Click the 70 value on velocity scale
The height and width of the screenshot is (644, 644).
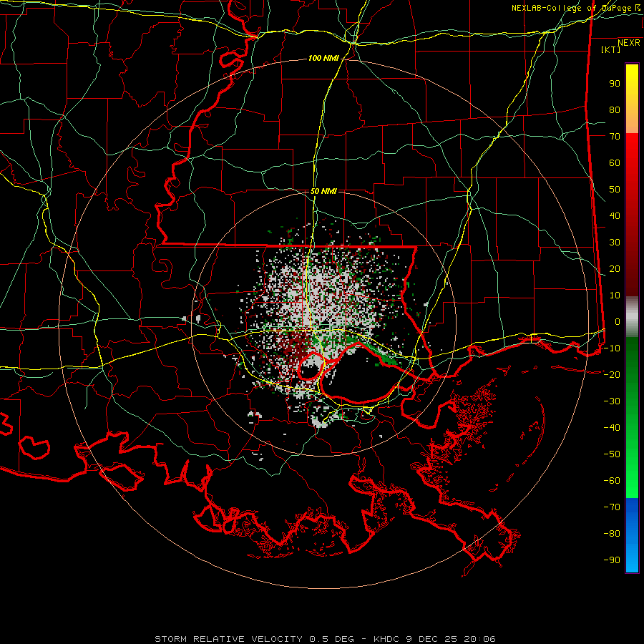615,137
